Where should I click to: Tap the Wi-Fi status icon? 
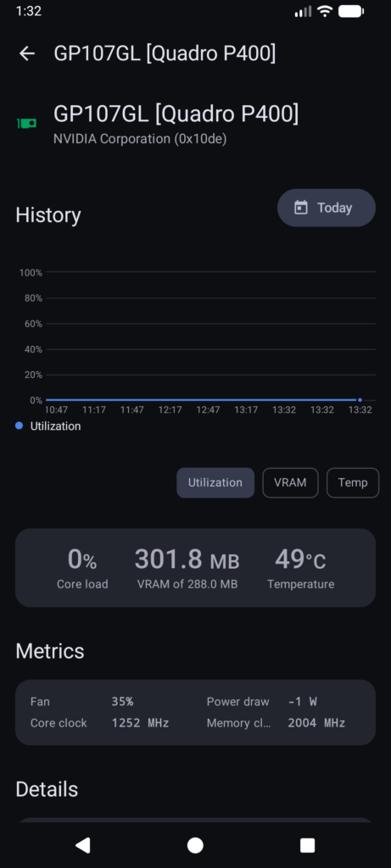[x=325, y=11]
